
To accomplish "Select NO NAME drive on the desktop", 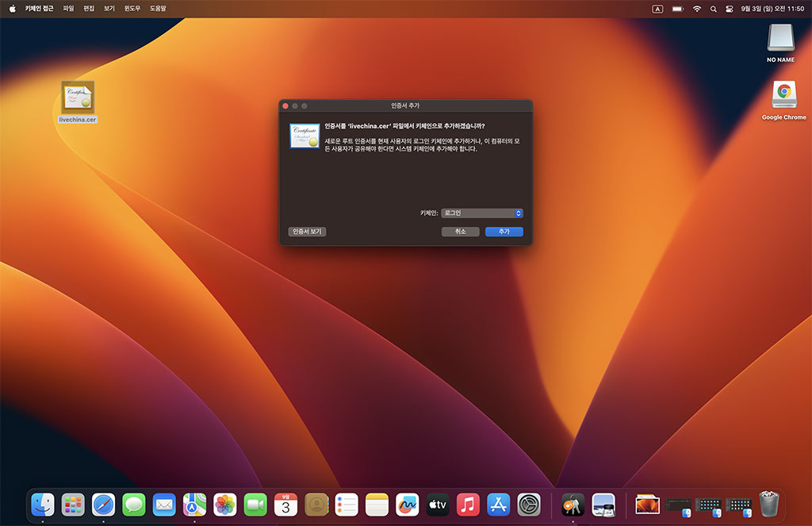I will pyautogui.click(x=780, y=43).
